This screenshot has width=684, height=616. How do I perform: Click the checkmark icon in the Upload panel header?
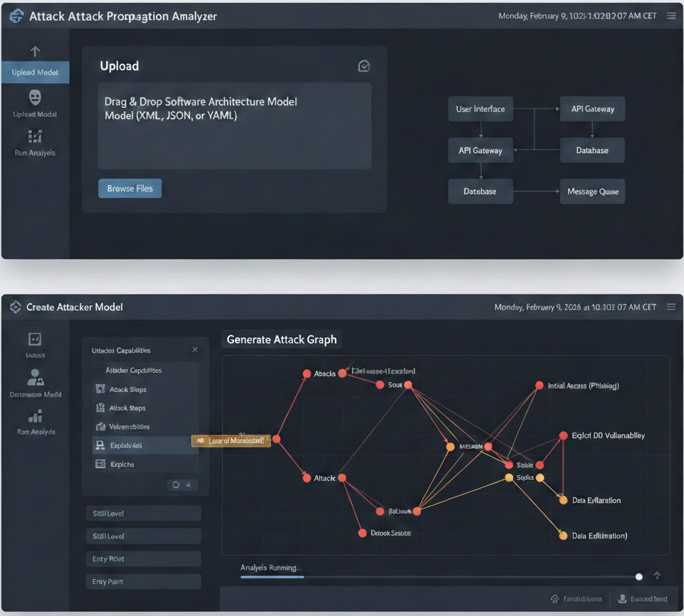click(364, 66)
